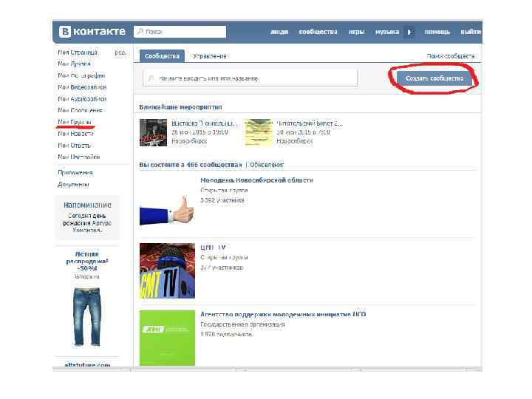The image size is (532, 399).
Task: Click the top header search field
Action: [180, 32]
